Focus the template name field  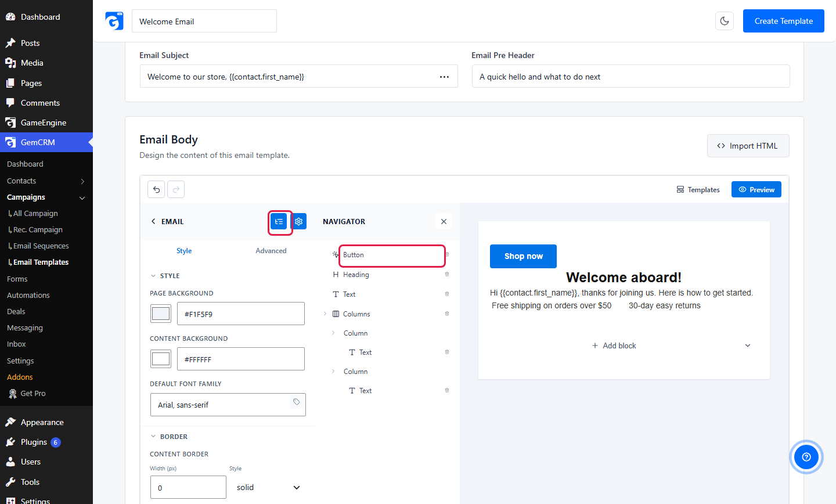(x=204, y=21)
